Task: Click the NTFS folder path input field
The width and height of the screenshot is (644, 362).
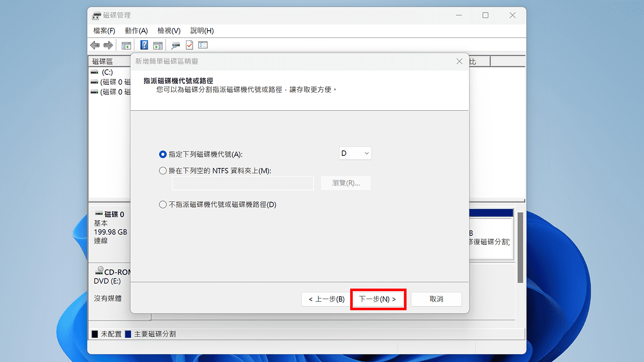Action: (243, 183)
